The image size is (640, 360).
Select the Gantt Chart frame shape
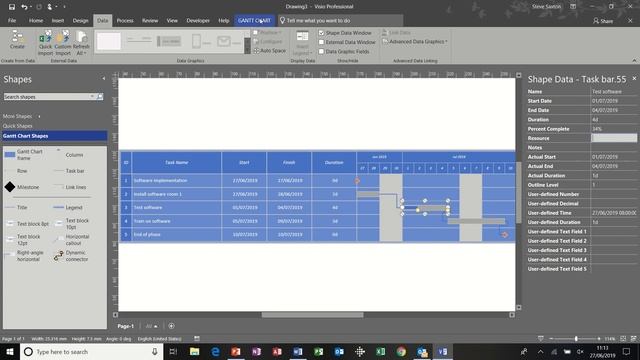[x=24, y=155]
